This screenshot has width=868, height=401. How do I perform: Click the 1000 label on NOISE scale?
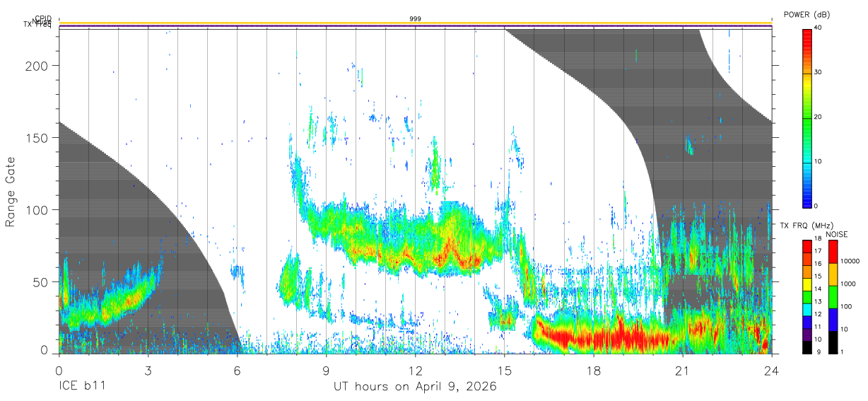click(848, 284)
